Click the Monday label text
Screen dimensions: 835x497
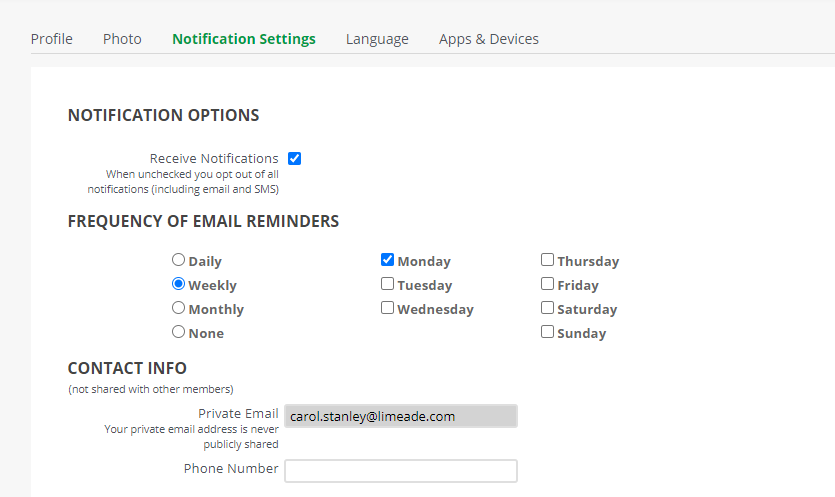[424, 261]
